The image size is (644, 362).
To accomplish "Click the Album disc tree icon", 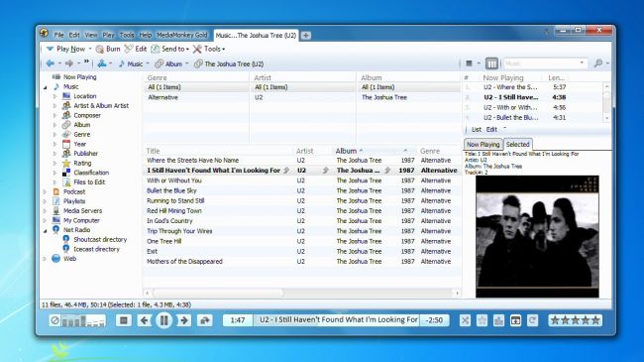I will pos(66,125).
